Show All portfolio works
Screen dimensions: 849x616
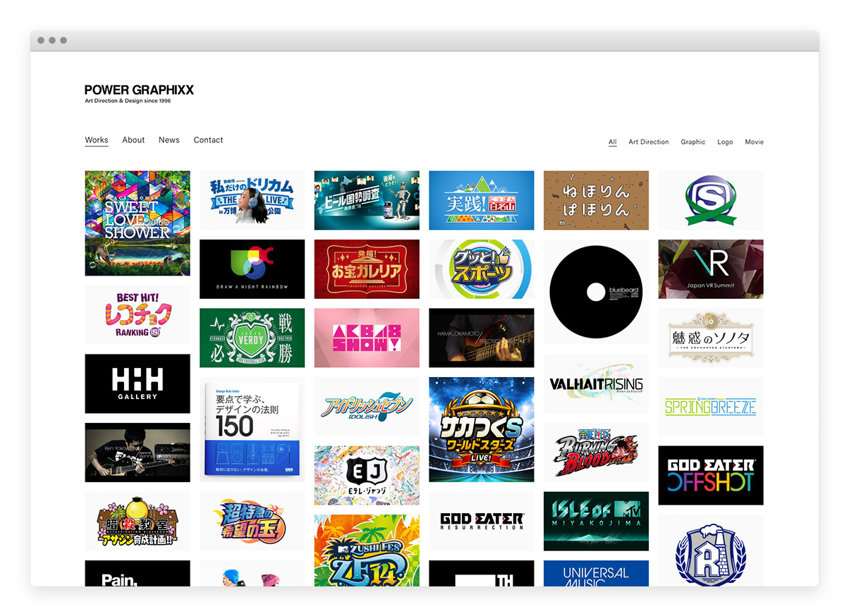(612, 142)
